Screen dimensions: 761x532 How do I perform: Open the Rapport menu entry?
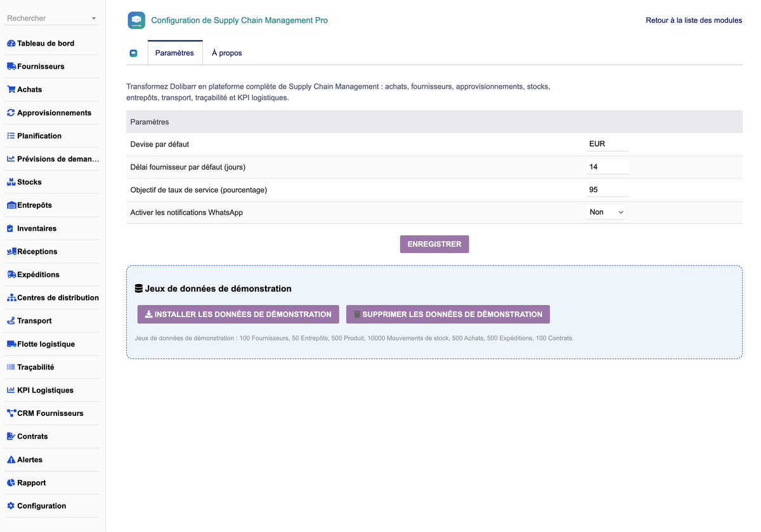pyautogui.click(x=32, y=483)
